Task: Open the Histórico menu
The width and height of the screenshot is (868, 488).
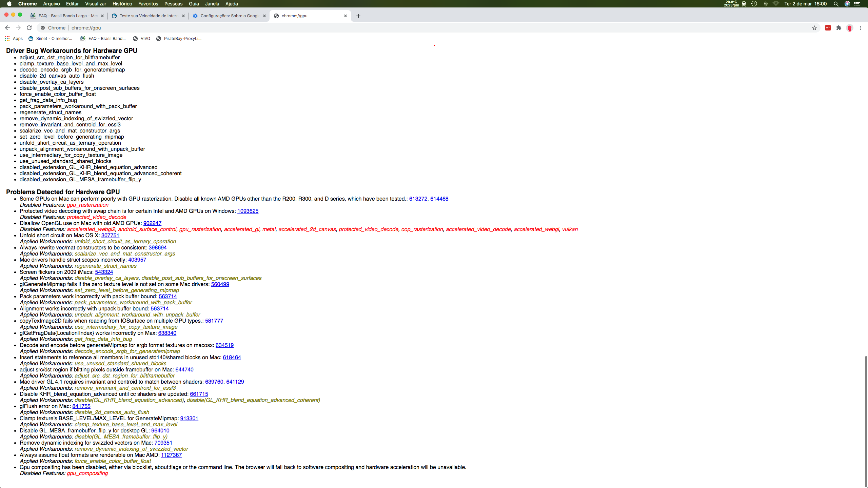Action: click(122, 4)
